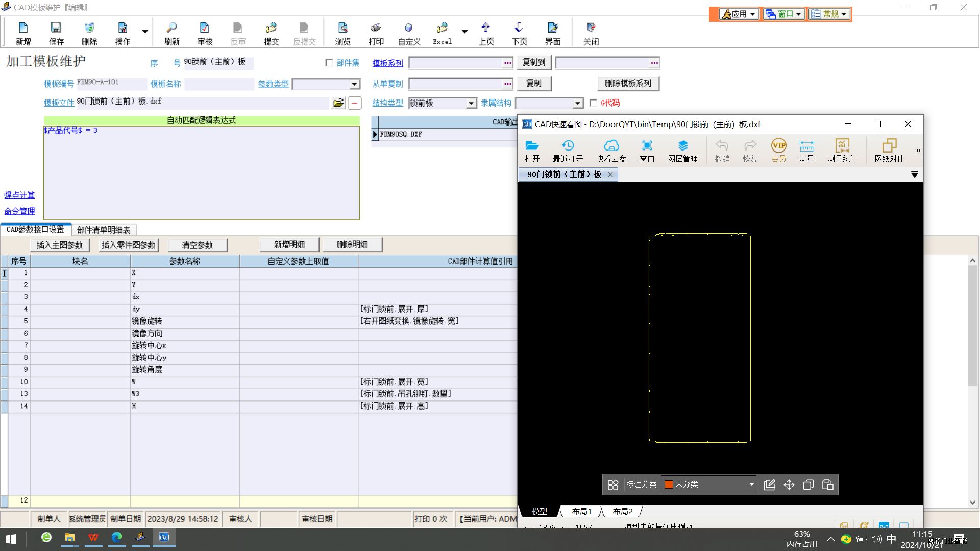Open file with 打开 in CAD viewer
This screenshot has width=980, height=551.
[x=532, y=151]
